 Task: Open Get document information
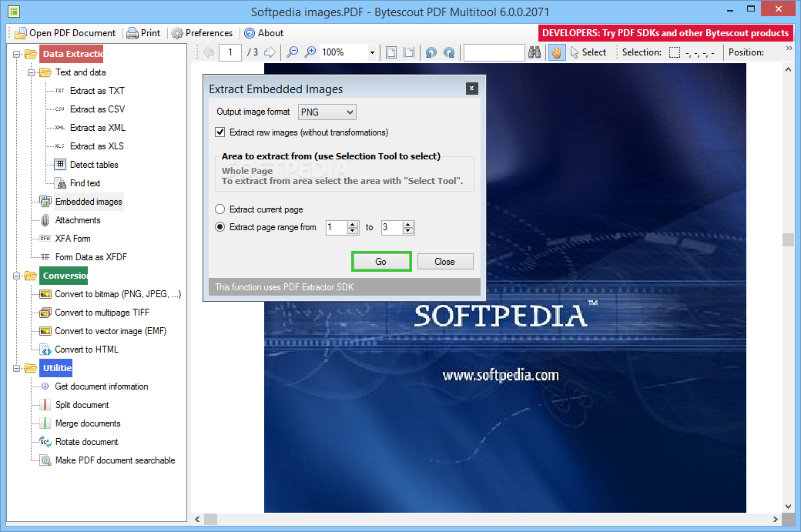click(101, 386)
